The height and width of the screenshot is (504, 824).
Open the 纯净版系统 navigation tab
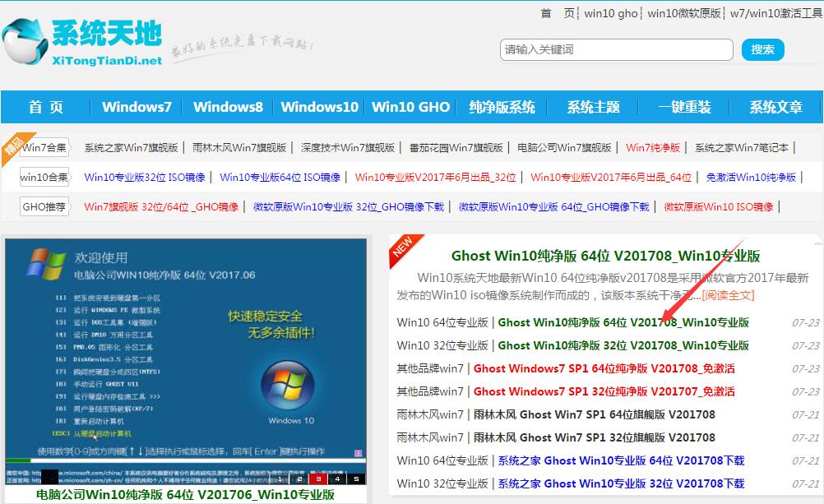pos(502,107)
